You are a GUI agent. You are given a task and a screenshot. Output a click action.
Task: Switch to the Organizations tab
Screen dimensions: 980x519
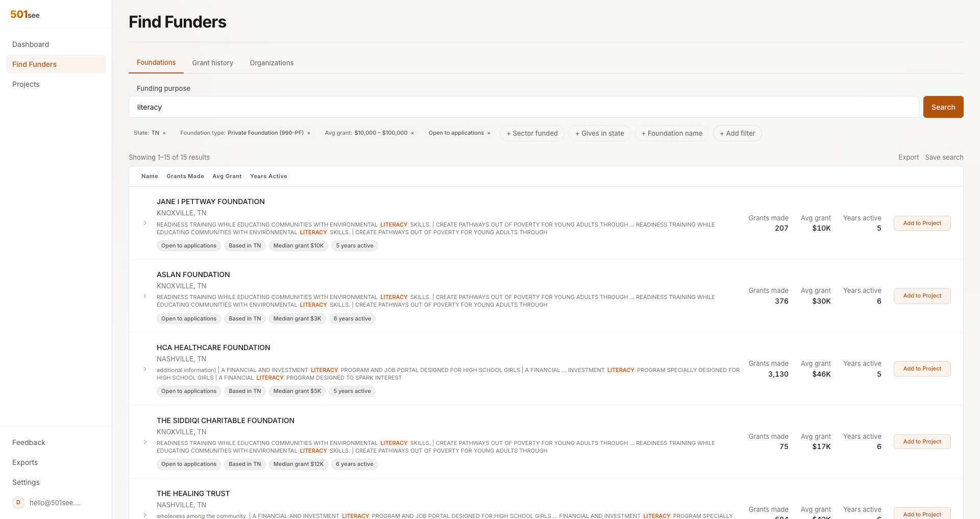point(272,63)
